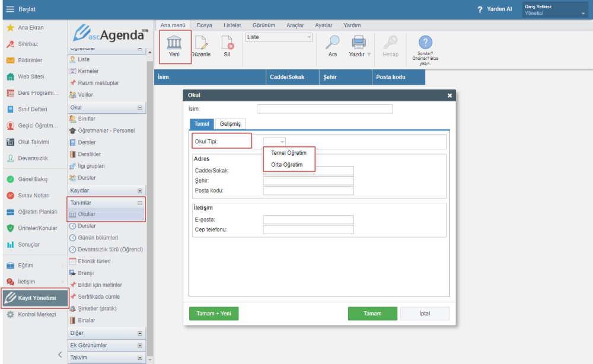Click the Yeni toolbar icon
The width and height of the screenshot is (593, 364).
[174, 43]
